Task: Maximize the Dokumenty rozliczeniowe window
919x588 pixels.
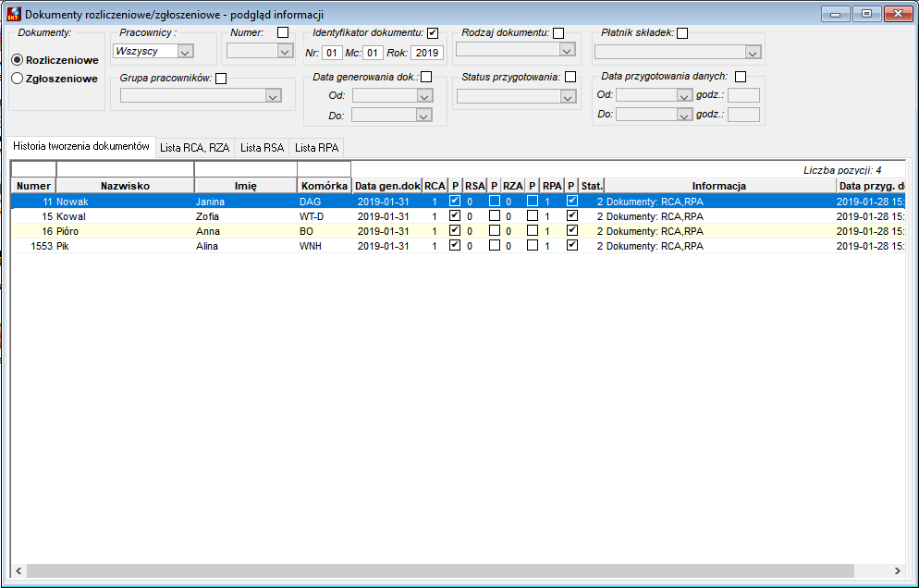Action: point(867,14)
